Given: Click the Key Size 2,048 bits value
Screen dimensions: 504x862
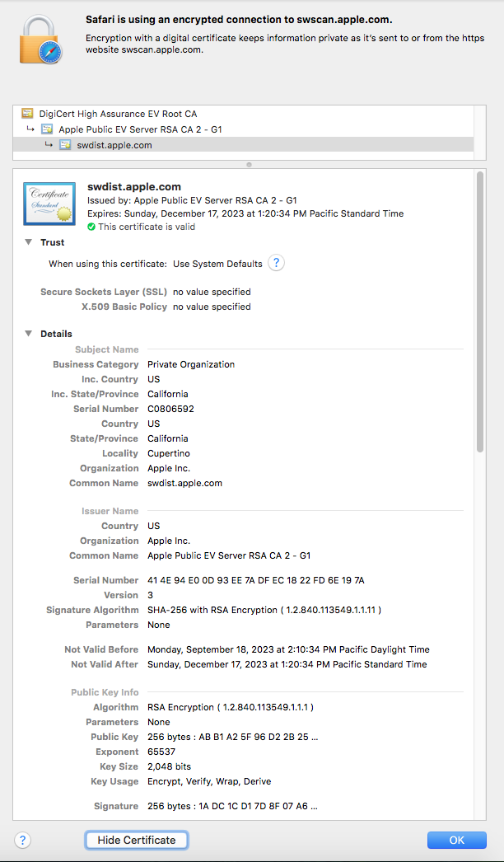Looking at the screenshot, I should point(170,767).
